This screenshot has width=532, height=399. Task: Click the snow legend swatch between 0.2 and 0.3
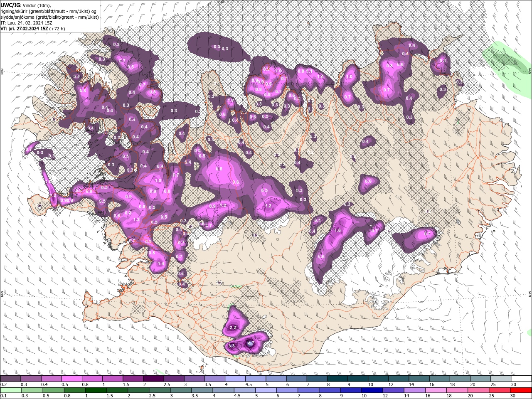[10, 379]
